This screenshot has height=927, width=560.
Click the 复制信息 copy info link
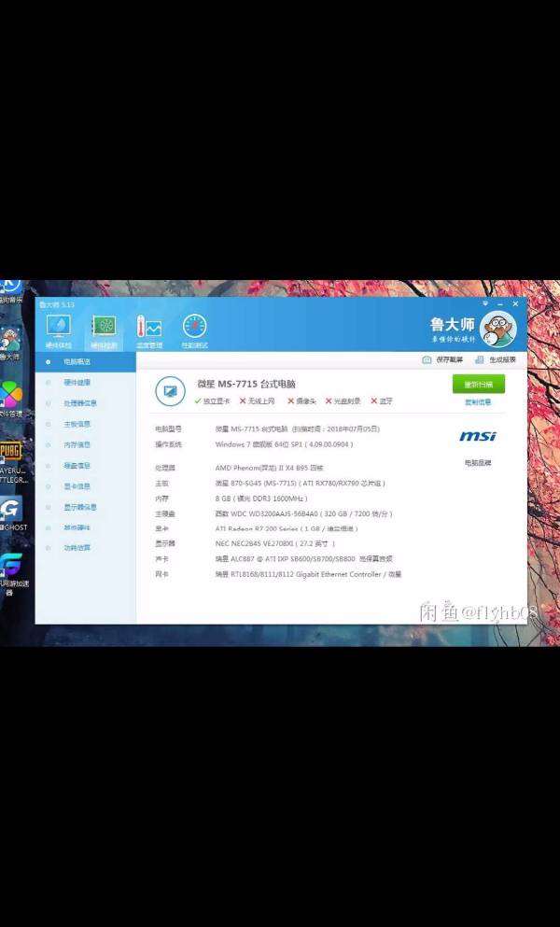[478, 402]
